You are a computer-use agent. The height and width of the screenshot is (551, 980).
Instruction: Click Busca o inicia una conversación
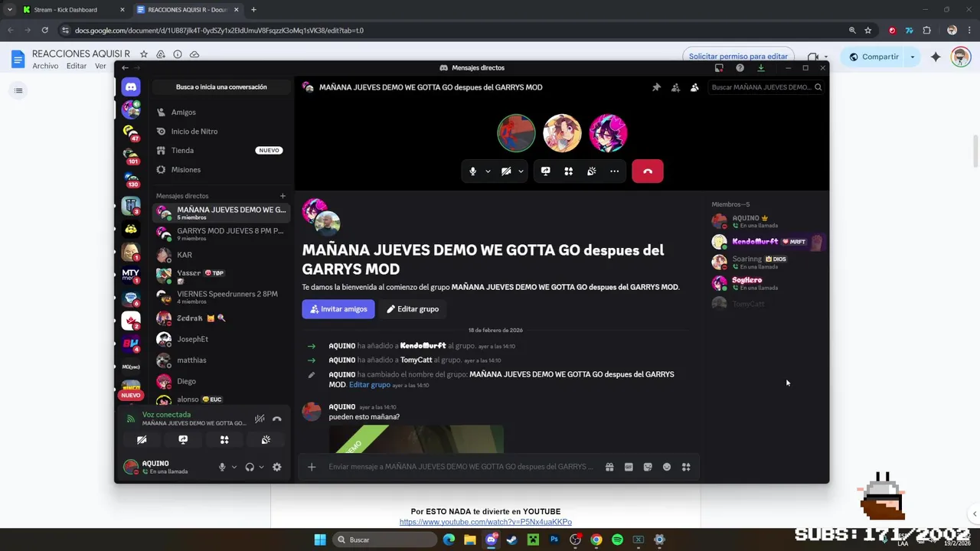tap(221, 87)
